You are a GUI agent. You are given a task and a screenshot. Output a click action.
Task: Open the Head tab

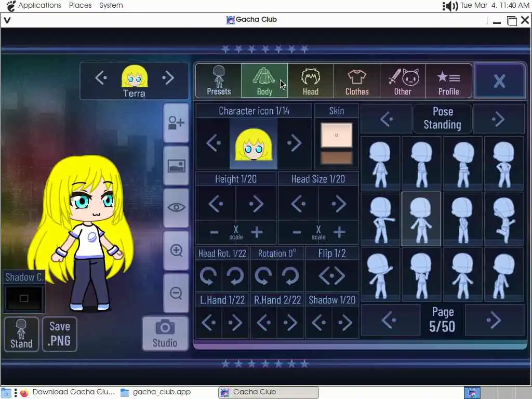(311, 81)
